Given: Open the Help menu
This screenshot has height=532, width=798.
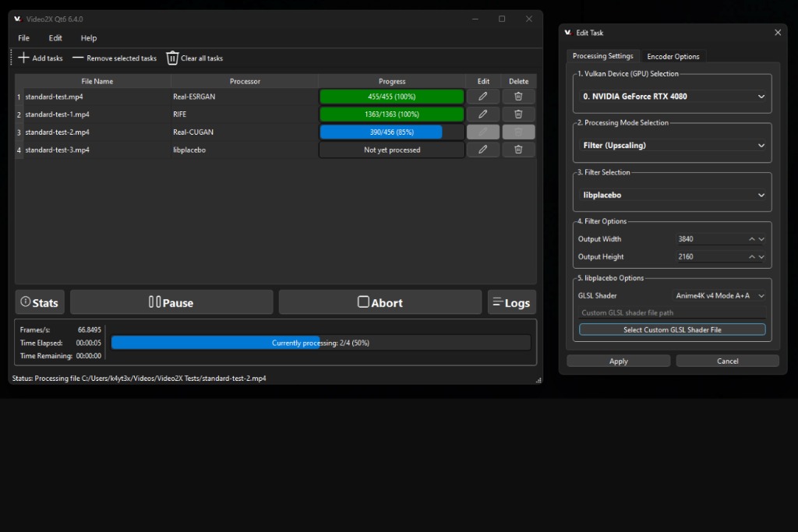Looking at the screenshot, I should [88, 37].
